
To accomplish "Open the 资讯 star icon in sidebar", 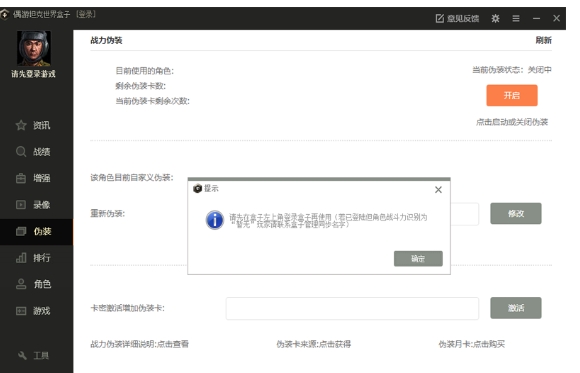I will click(x=21, y=125).
